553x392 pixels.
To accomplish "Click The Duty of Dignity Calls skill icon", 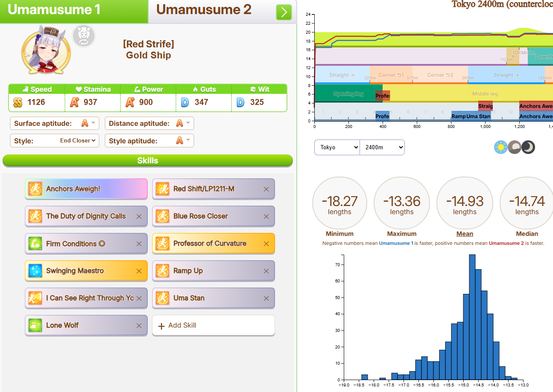I will (x=35, y=216).
